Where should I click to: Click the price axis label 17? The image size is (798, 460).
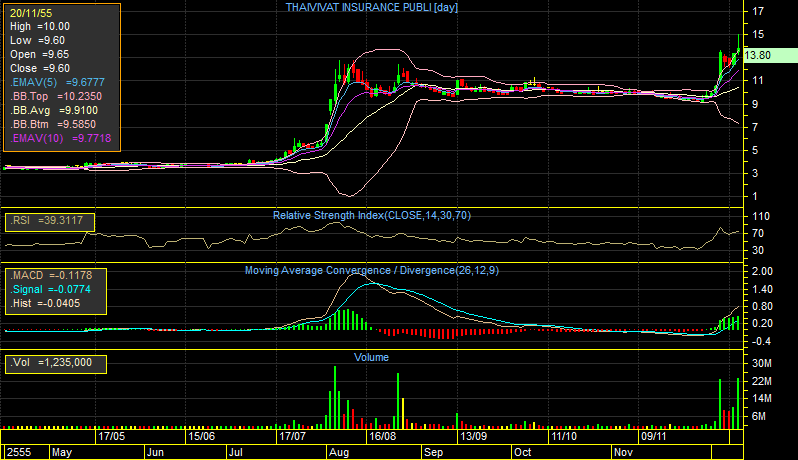758,11
